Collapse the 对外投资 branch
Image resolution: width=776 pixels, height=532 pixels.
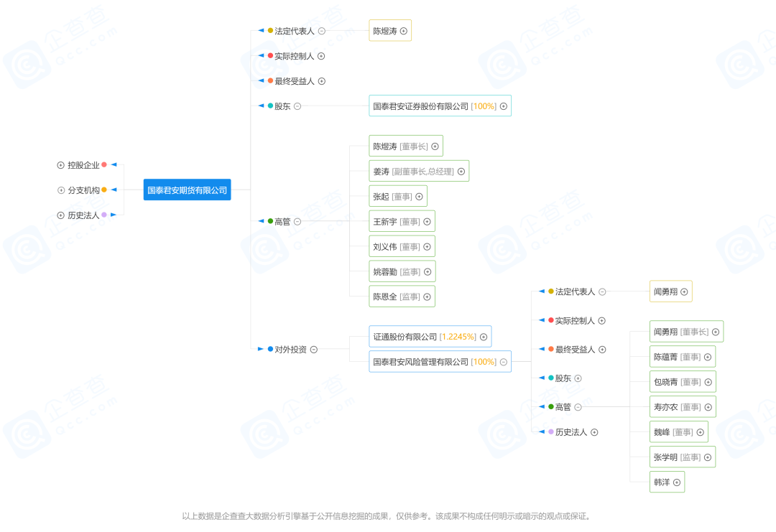[314, 350]
